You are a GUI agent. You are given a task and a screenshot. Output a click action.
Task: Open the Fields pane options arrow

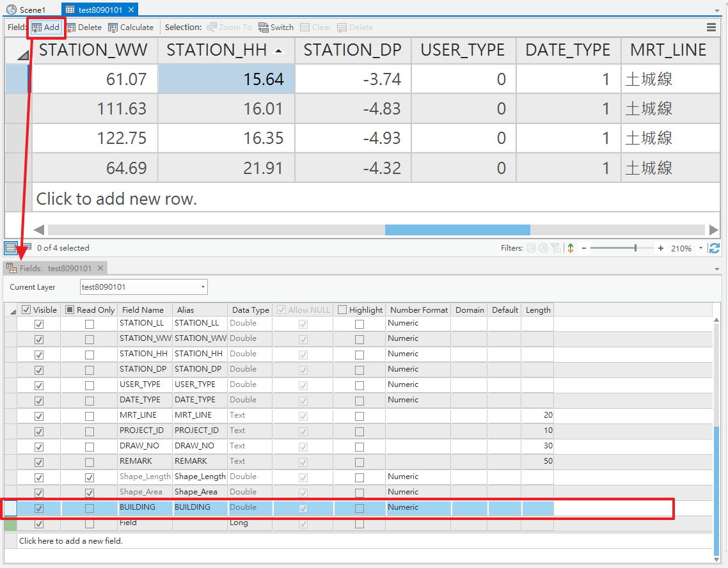pos(717,269)
